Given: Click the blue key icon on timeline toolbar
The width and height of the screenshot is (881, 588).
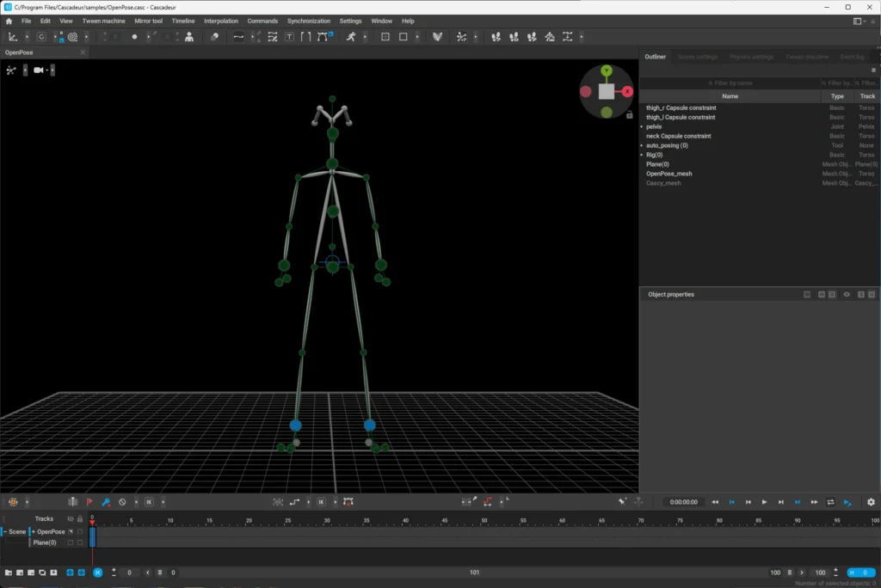Looking at the screenshot, I should click(x=106, y=501).
